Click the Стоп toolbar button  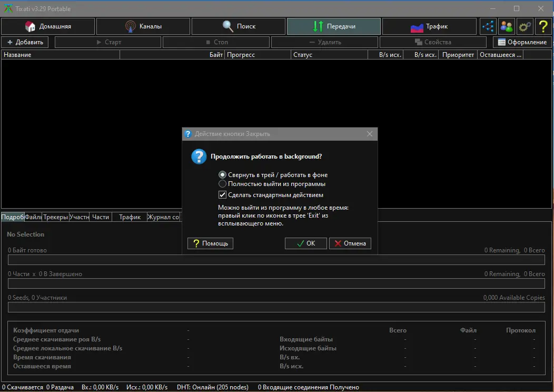tap(216, 42)
